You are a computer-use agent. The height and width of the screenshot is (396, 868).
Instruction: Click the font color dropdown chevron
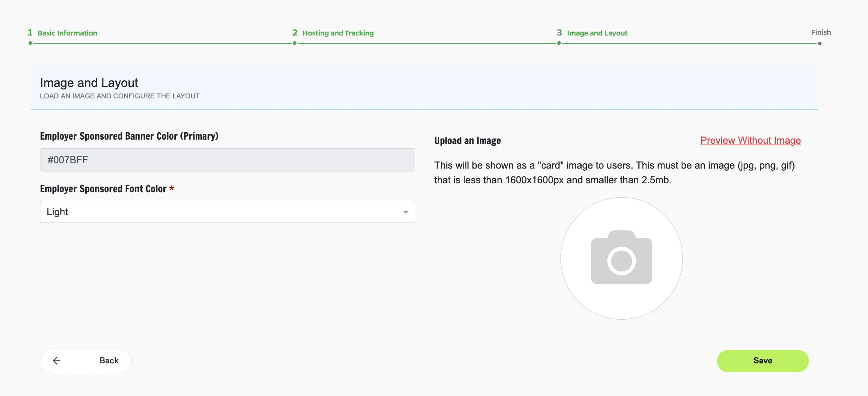[405, 211]
